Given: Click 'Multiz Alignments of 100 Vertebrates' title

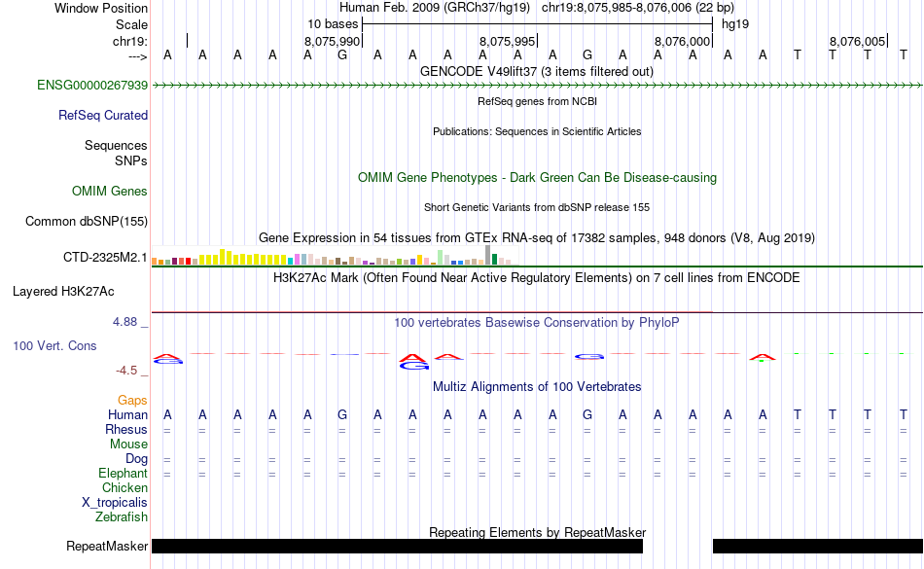Looking at the screenshot, I should point(537,387).
